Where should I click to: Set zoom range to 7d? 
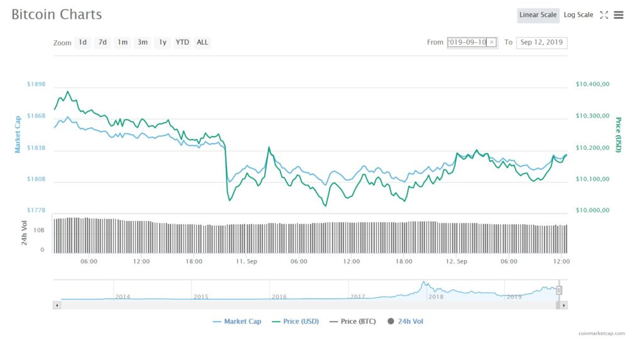click(102, 42)
